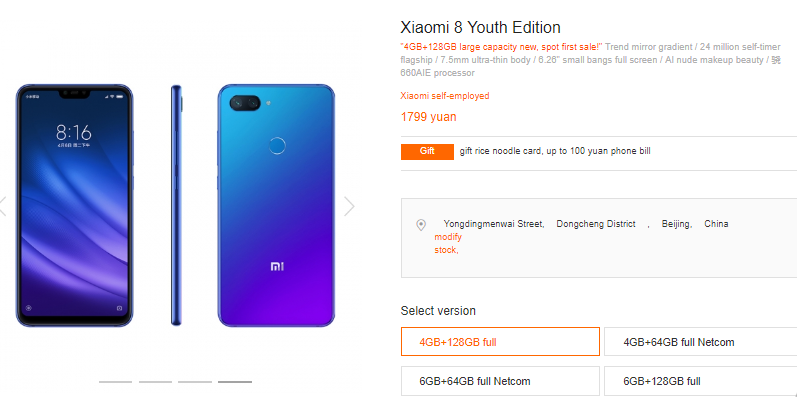Click the phone side profile image
The image size is (797, 404).
(178, 205)
